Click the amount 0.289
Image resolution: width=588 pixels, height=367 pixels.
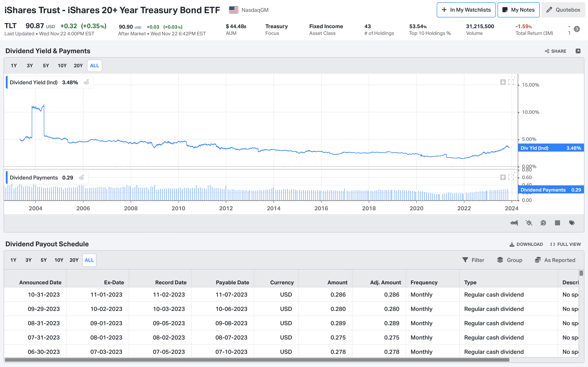[x=338, y=323]
